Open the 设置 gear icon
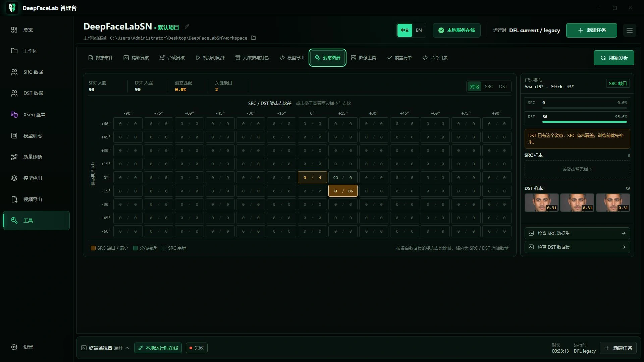This screenshot has height=362, width=644. point(14,347)
